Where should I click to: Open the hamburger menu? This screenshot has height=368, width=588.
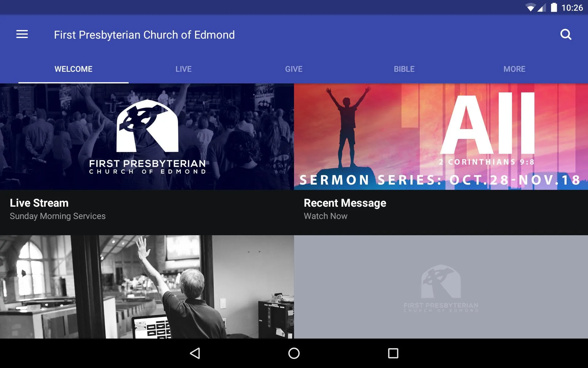coord(22,34)
